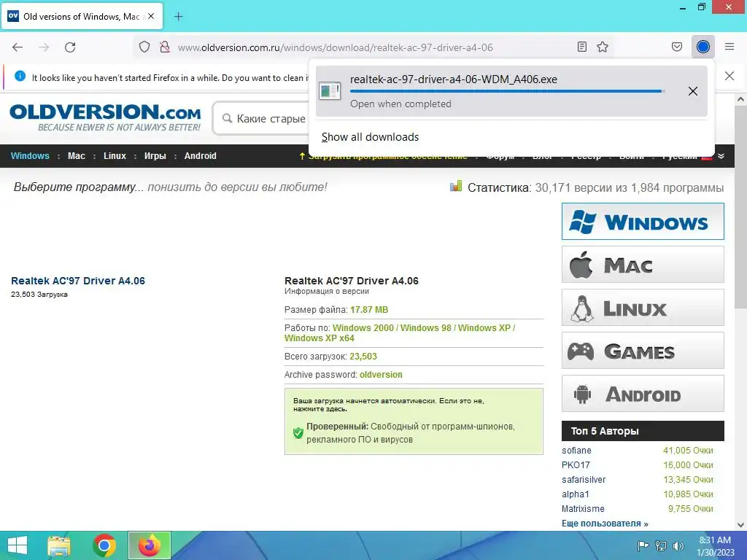Click the insecure connection padlock icon

[x=165, y=47]
